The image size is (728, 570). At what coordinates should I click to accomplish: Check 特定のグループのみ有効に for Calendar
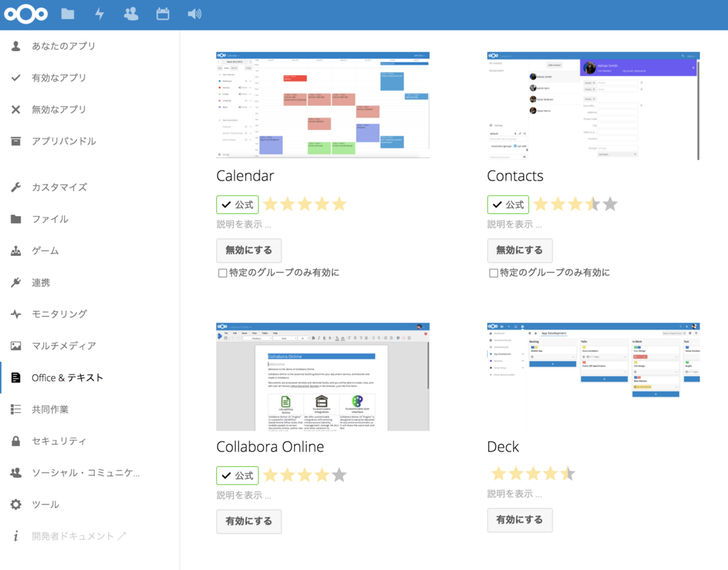tap(223, 273)
